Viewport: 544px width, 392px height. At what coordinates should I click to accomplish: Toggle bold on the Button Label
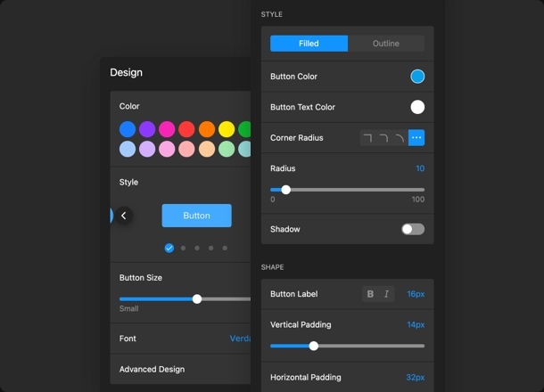pyautogui.click(x=370, y=294)
